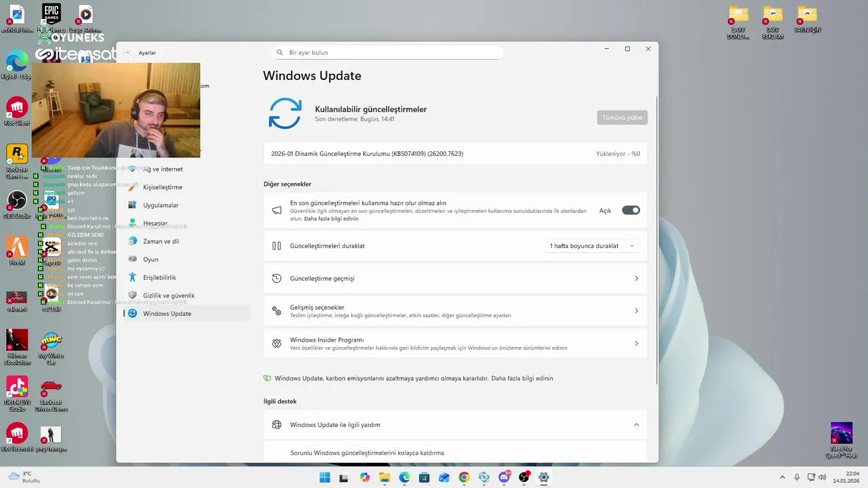The image size is (868, 488).
Task: Select valorant desktop icon
Action: click(17, 300)
